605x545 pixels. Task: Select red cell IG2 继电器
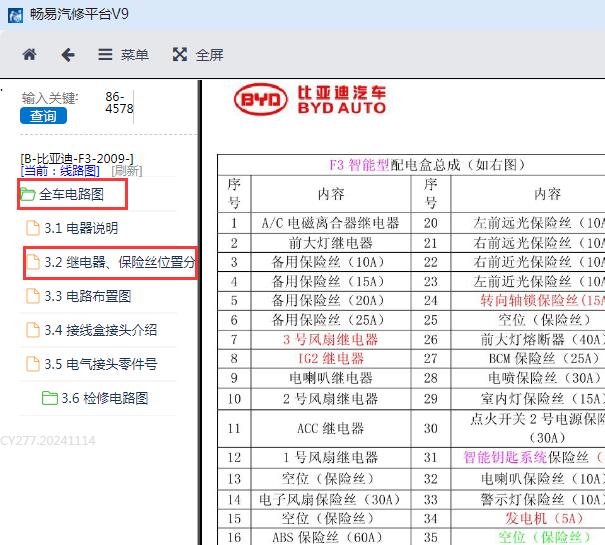331,359
